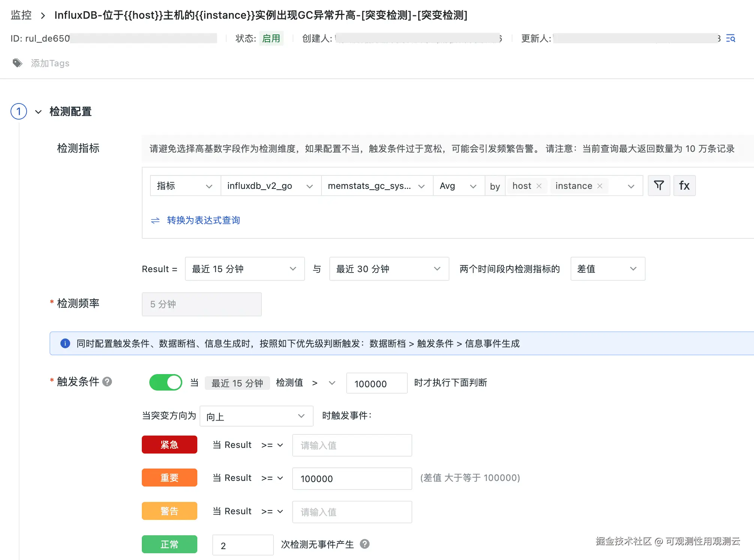Click the 重要 threshold input with 100000

tap(351, 479)
